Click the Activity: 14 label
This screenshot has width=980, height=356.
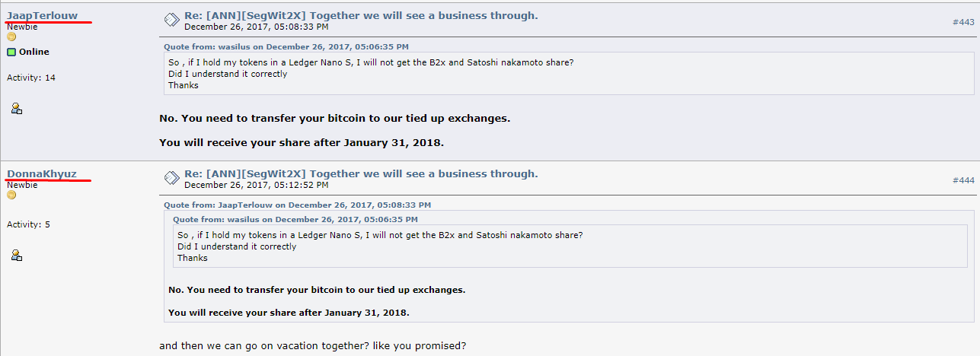(31, 78)
